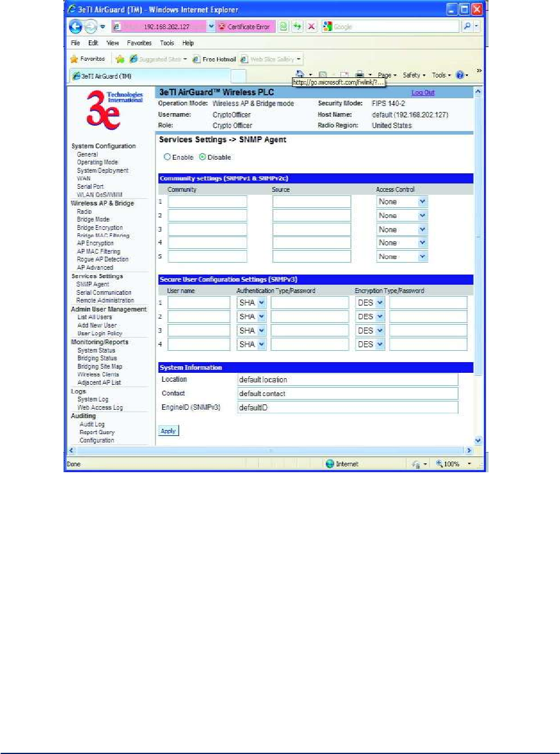The height and width of the screenshot is (754, 560).
Task: Click the Print toolbar icon
Action: [360, 75]
